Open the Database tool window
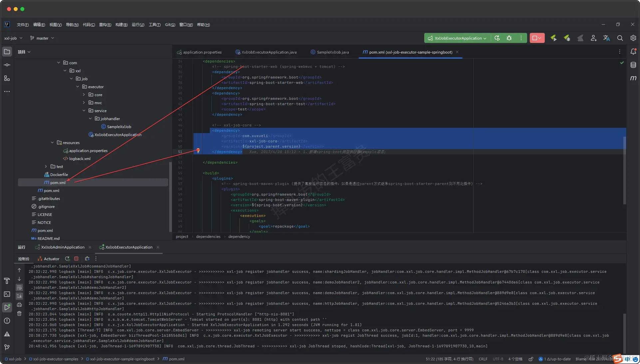The height and width of the screenshot is (364, 640). (x=633, y=65)
